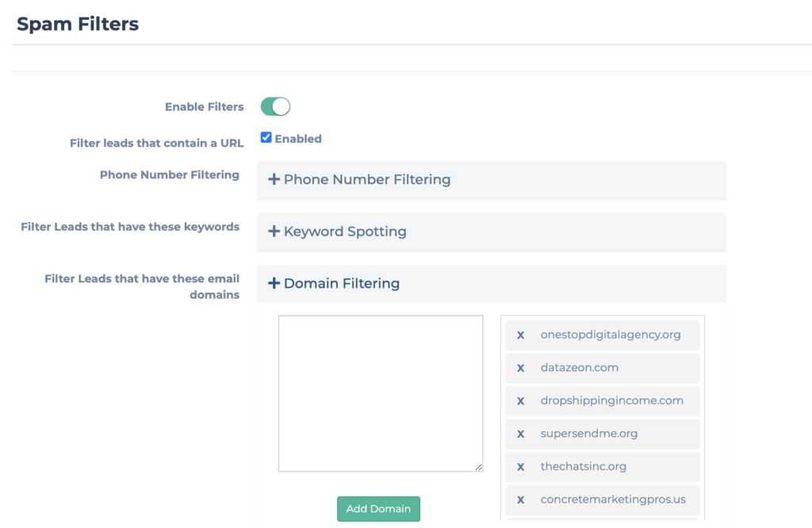The image size is (812, 528).
Task: Collapse the Domain Filtering section
Action: coord(341,283)
